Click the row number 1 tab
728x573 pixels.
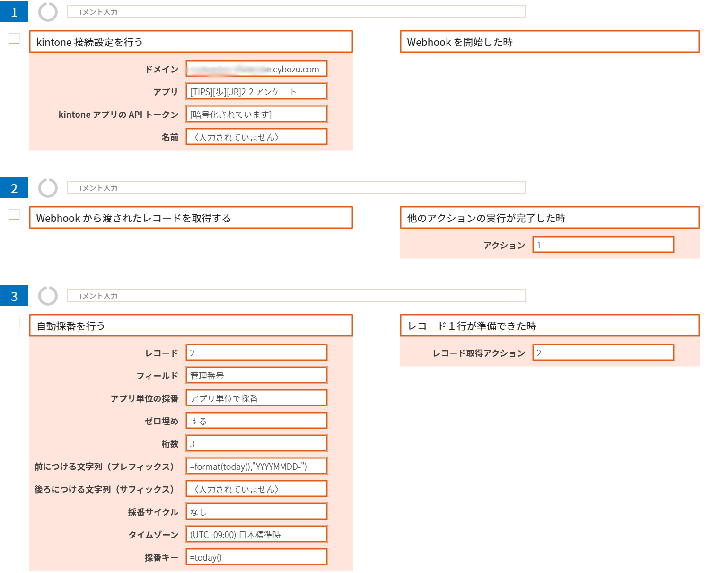tap(14, 11)
